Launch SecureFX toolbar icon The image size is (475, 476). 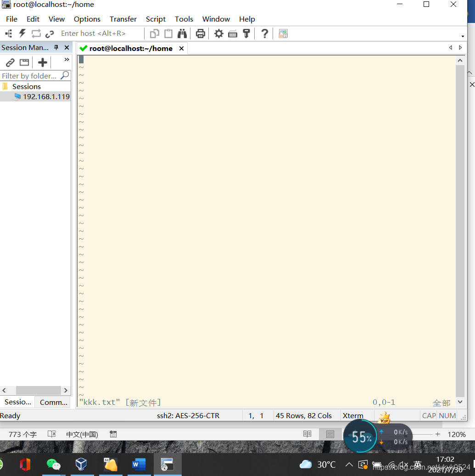click(283, 34)
